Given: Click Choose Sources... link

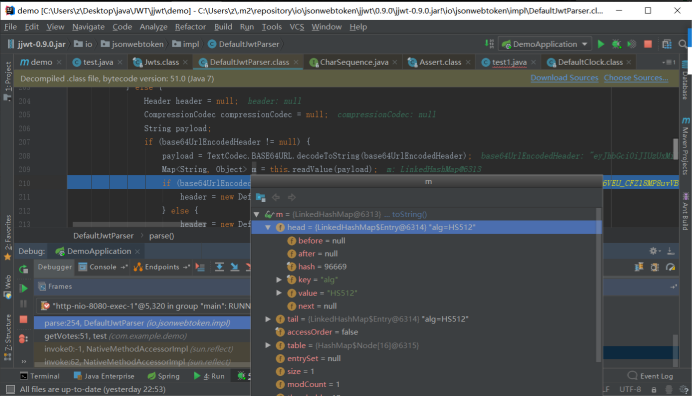Looking at the screenshot, I should point(636,78).
